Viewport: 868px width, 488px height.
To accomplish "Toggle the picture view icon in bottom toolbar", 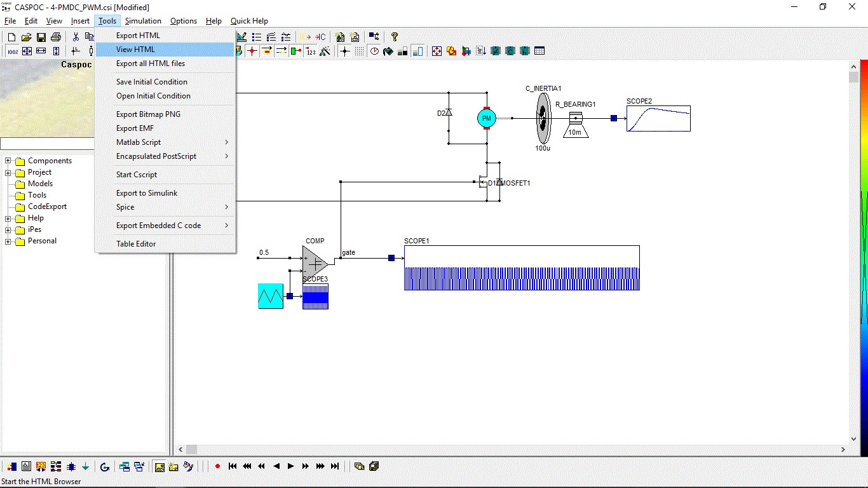I will pyautogui.click(x=159, y=466).
